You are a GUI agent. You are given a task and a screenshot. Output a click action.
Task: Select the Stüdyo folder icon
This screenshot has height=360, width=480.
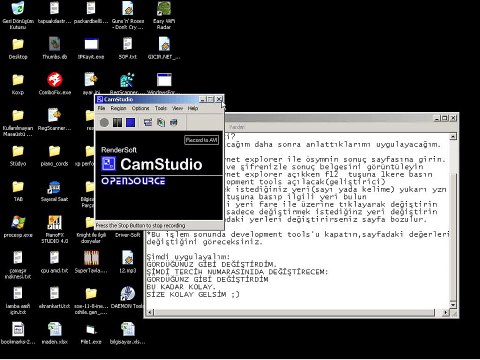[x=18, y=151]
